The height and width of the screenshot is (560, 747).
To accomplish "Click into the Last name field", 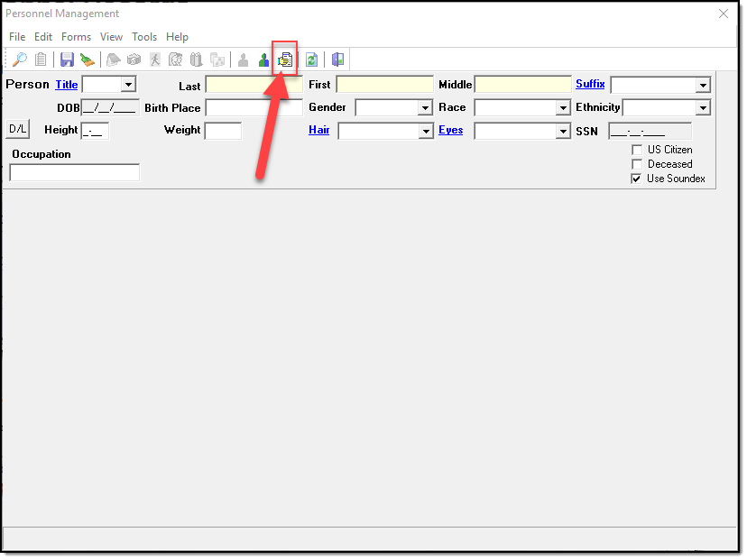I will (x=254, y=85).
